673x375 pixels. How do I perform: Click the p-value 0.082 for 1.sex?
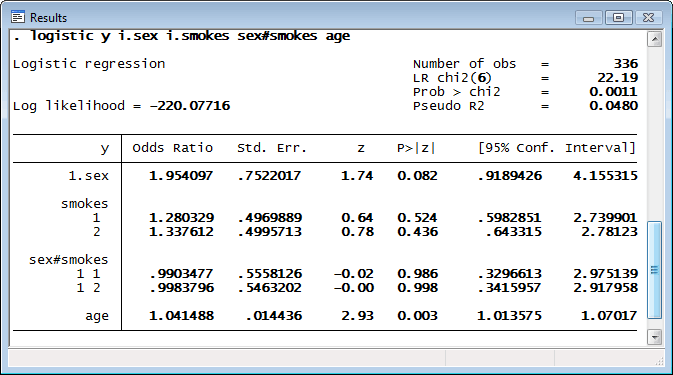click(x=417, y=176)
